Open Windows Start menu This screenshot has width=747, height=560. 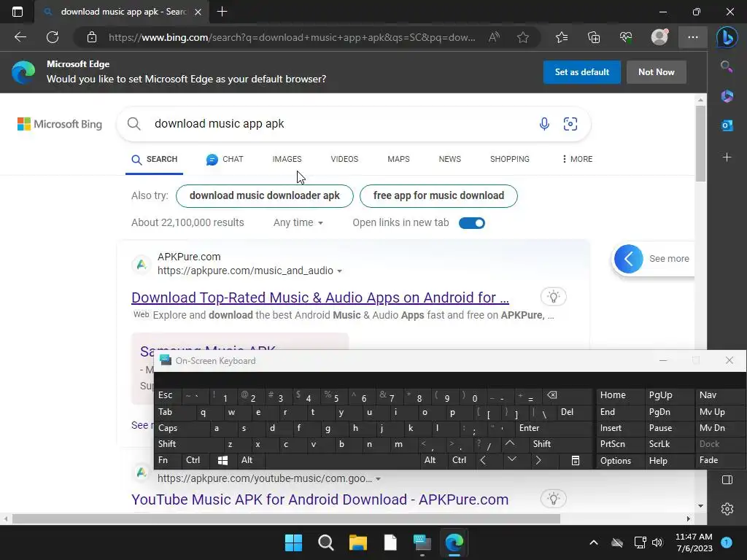[x=293, y=542]
